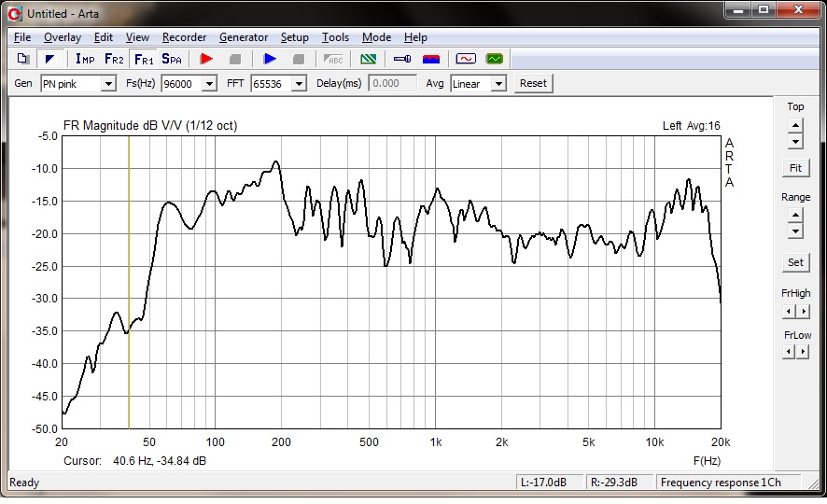Click the Fit button
Screen dimensions: 827x504
pyautogui.click(x=795, y=168)
